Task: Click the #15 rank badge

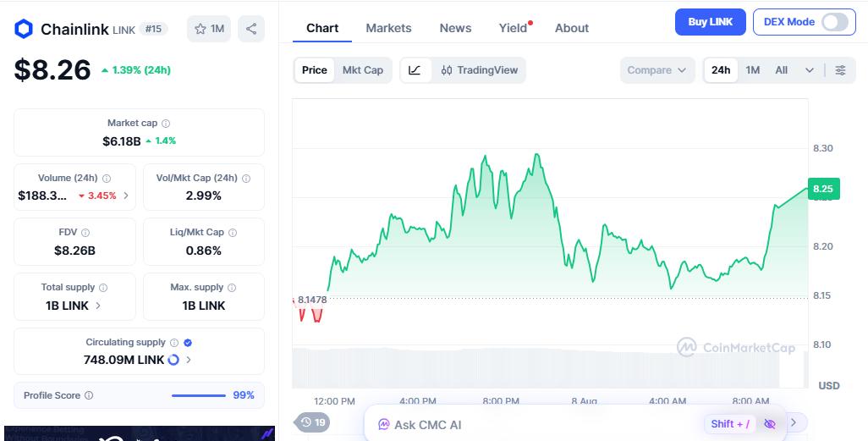Action: [153, 29]
